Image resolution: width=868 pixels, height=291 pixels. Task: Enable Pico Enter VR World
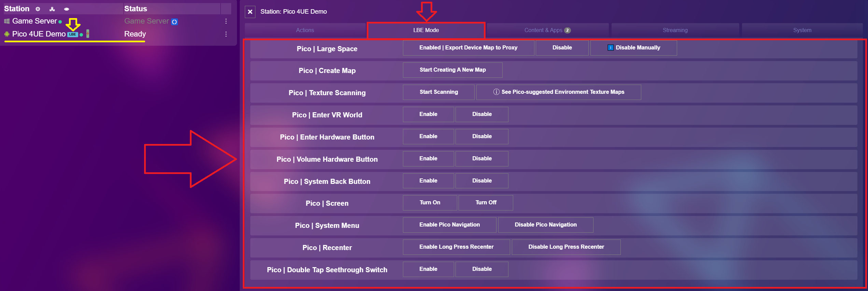tap(428, 114)
